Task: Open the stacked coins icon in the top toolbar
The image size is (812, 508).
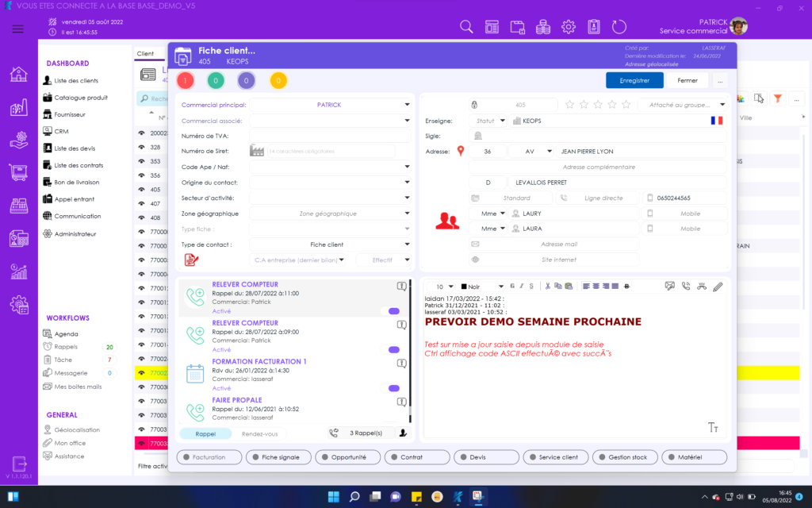Action: (x=542, y=27)
